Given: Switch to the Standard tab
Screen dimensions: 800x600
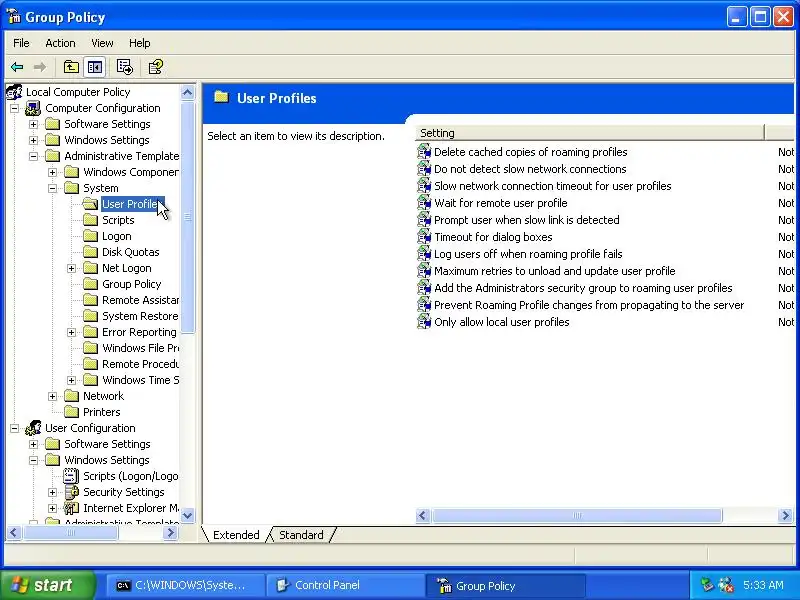Looking at the screenshot, I should [301, 535].
